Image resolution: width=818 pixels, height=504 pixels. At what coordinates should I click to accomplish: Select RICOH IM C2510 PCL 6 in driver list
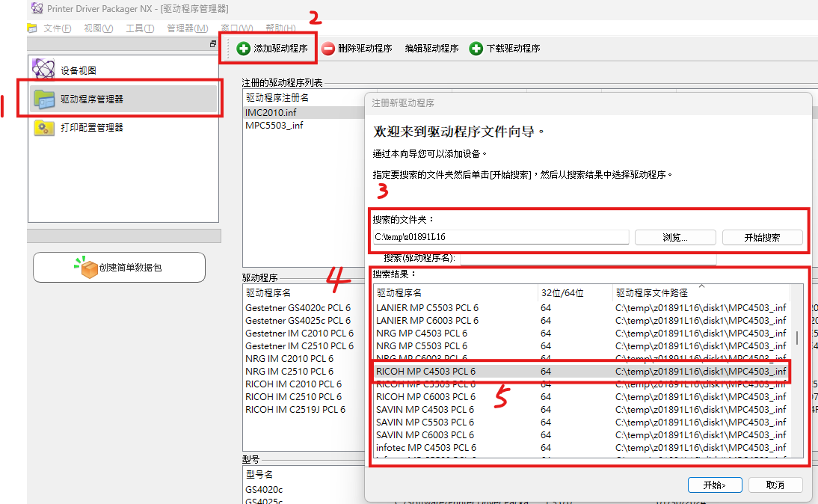click(x=304, y=396)
